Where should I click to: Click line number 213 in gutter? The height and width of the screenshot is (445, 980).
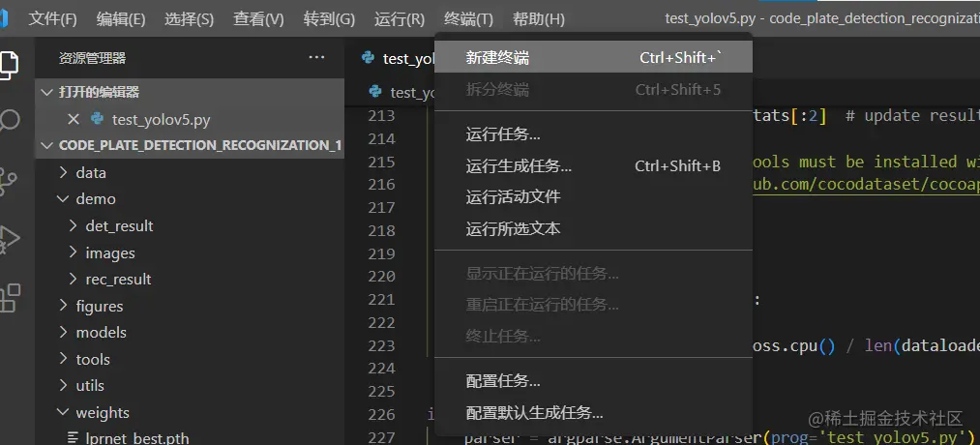tap(381, 116)
